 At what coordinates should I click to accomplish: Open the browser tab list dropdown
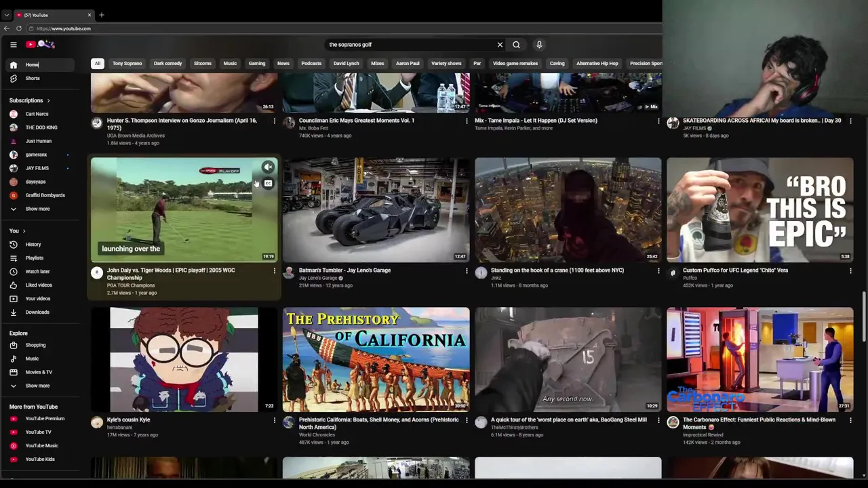[7, 15]
